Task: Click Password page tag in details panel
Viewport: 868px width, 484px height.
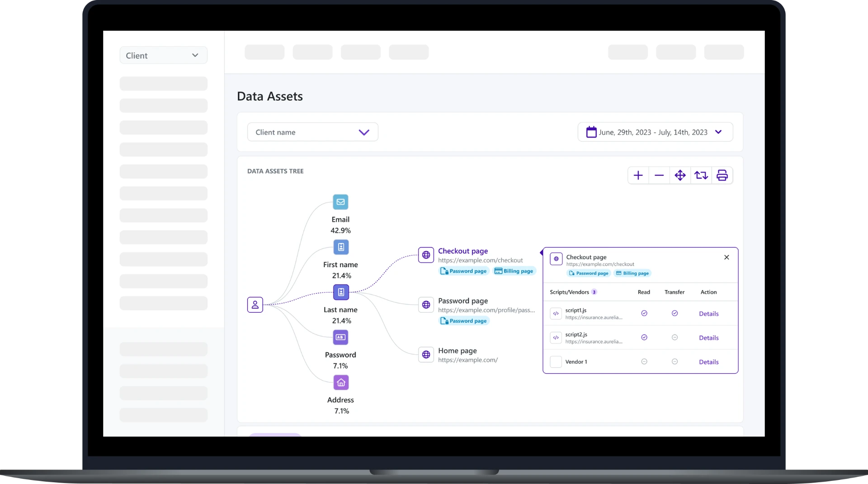Action: [589, 273]
